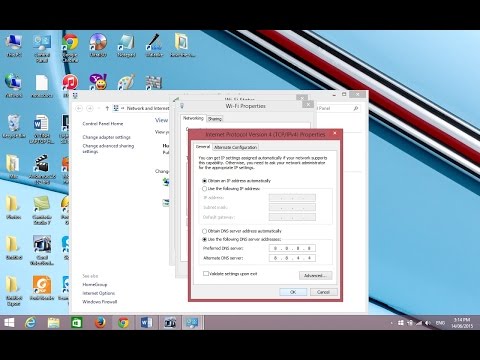The height and width of the screenshot is (360, 480).
Task: Launch Firefox from the taskbar
Action: 100,323
